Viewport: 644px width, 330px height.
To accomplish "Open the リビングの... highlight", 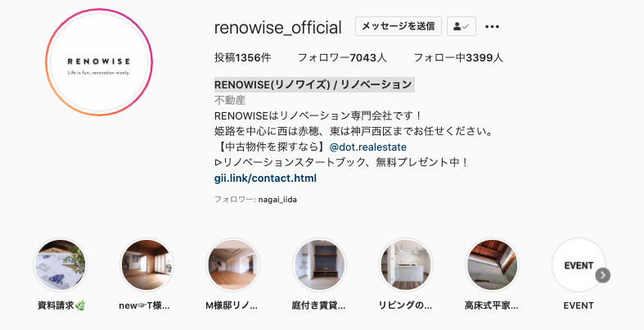I will point(406,265).
